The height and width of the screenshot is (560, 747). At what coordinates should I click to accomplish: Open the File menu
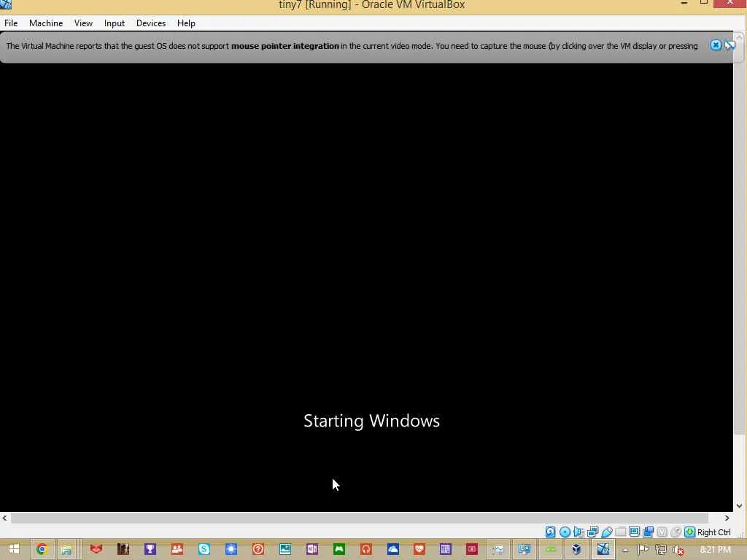pyautogui.click(x=11, y=23)
